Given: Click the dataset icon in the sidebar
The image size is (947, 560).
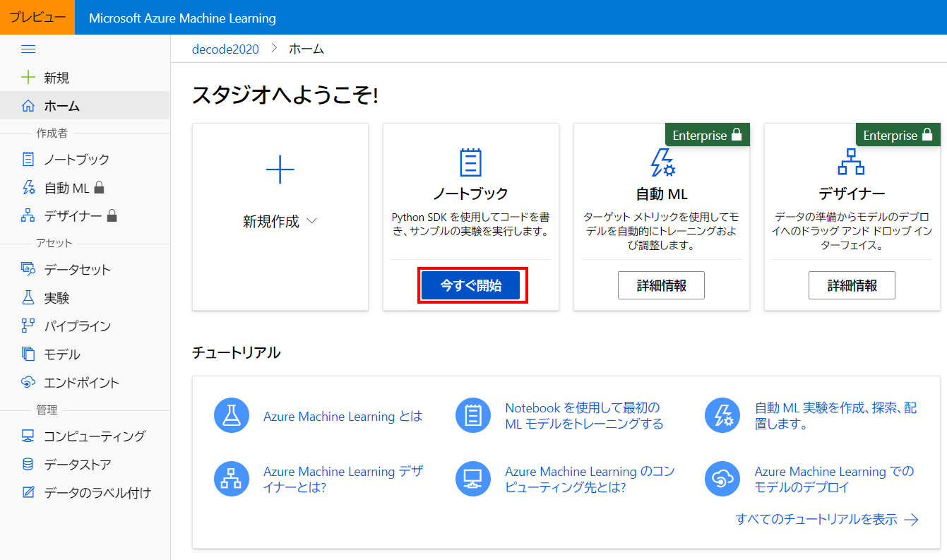Looking at the screenshot, I should pyautogui.click(x=28, y=269).
